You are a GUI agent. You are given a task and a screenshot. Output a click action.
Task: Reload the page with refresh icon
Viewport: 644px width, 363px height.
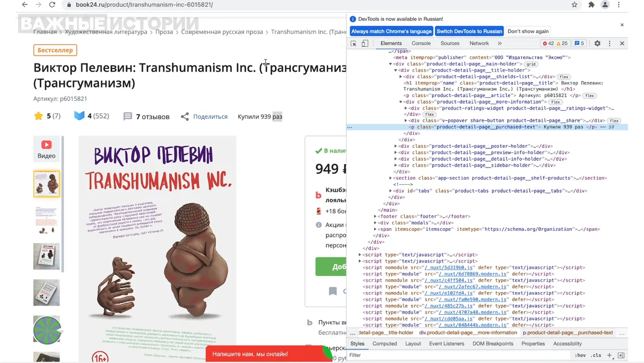click(52, 5)
